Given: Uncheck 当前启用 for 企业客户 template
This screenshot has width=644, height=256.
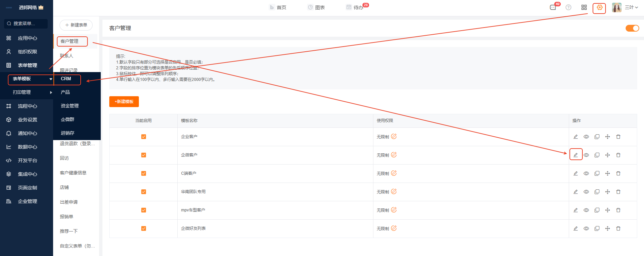Looking at the screenshot, I should point(144,137).
